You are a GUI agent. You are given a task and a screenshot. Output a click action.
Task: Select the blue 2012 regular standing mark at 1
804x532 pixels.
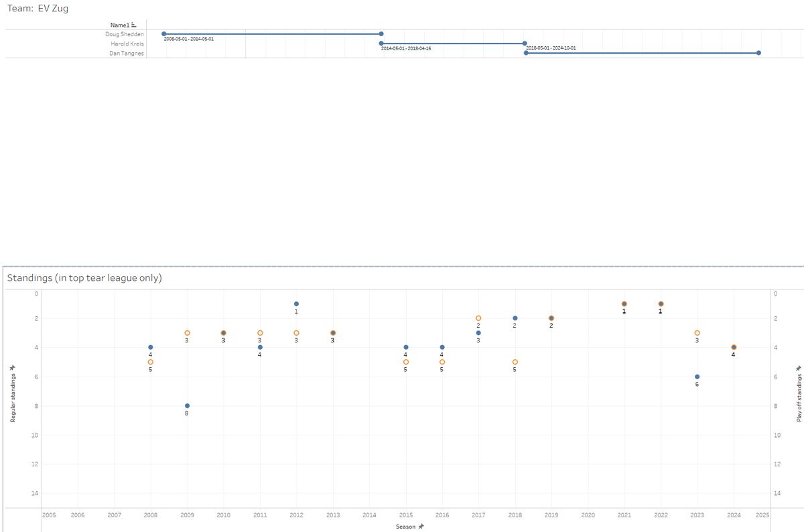coord(296,304)
